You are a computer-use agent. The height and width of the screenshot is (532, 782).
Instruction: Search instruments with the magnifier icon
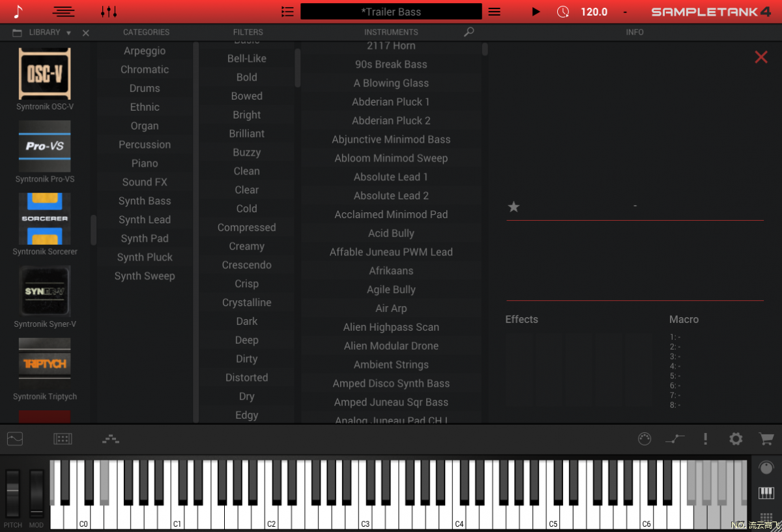click(x=469, y=32)
